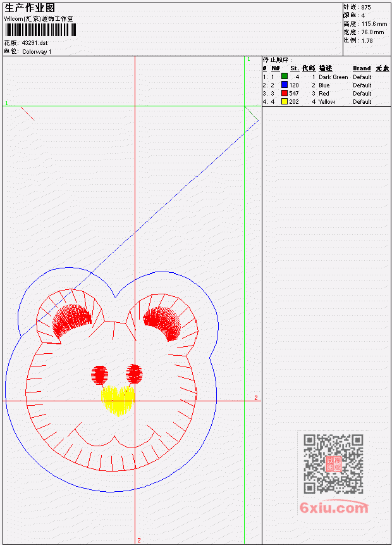Click the stitch count '875'
Screen dimensions: 392x545
366,8
